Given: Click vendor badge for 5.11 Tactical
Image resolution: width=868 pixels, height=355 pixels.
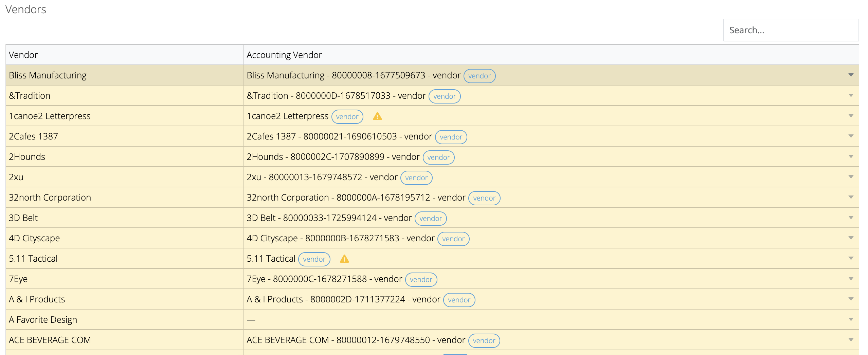Looking at the screenshot, I should (314, 259).
